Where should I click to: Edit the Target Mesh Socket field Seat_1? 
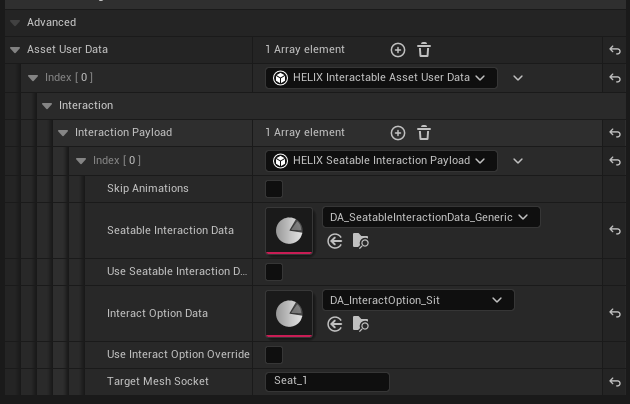[327, 382]
